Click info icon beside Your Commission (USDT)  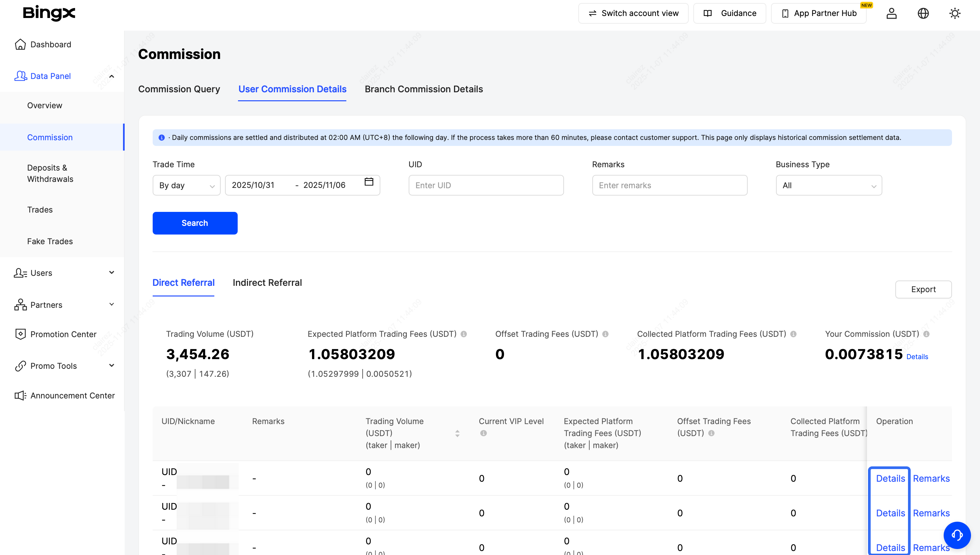point(926,334)
